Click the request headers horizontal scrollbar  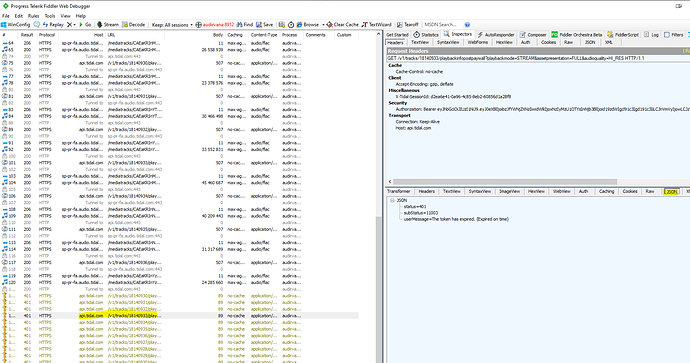coord(505,181)
